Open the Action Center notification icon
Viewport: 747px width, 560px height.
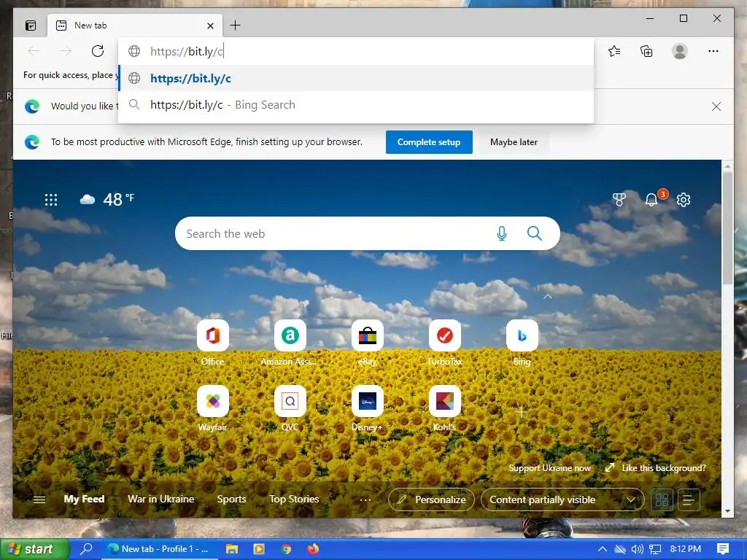tap(723, 549)
